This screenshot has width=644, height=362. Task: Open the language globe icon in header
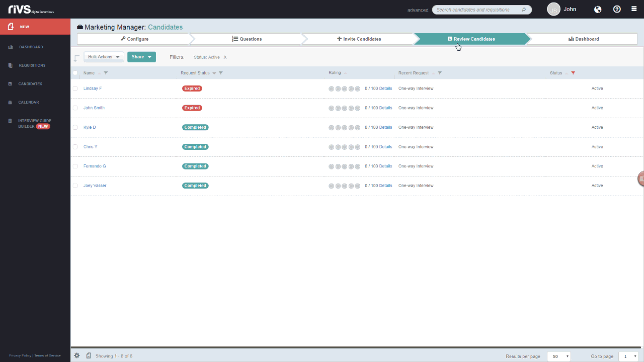598,9
